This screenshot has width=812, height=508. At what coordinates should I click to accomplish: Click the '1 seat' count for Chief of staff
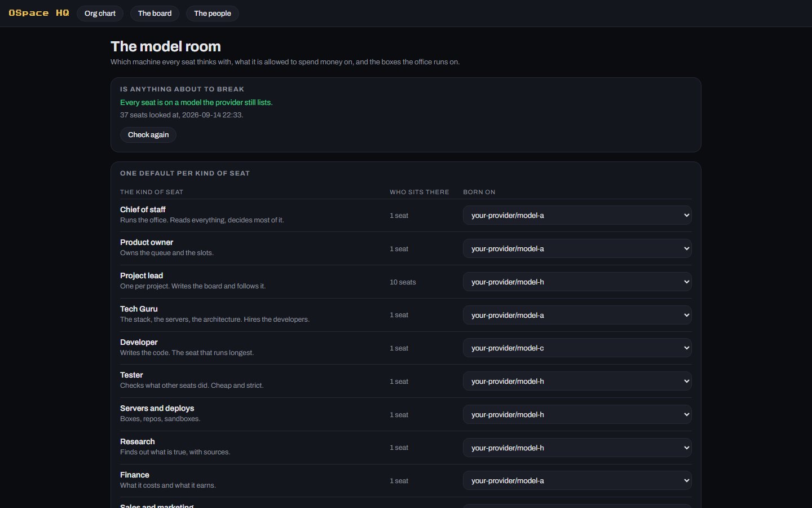[x=399, y=216]
